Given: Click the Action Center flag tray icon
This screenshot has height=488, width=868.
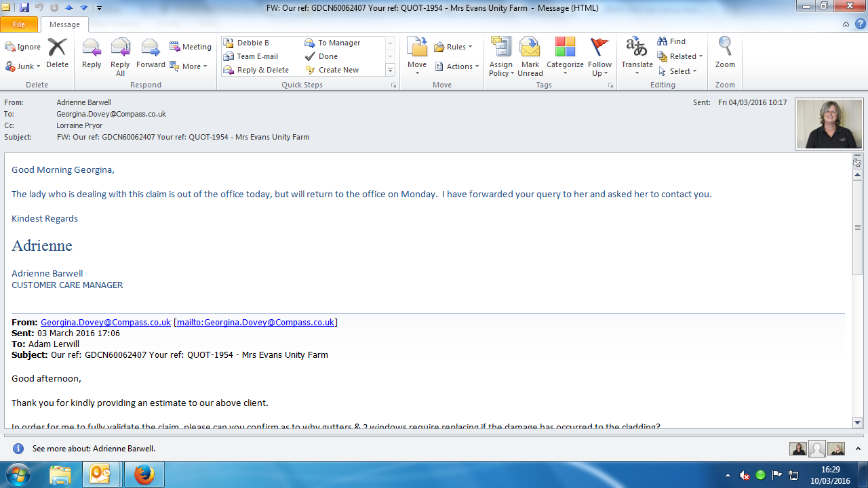Looking at the screenshot, I should click(777, 475).
